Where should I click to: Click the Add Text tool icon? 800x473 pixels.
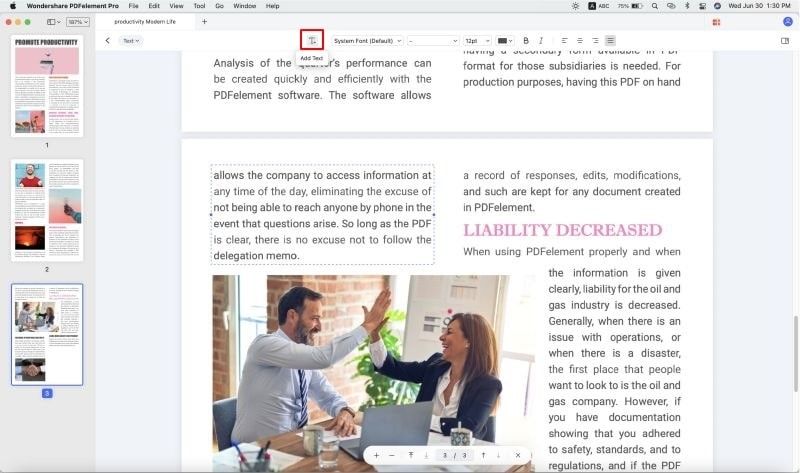312,40
